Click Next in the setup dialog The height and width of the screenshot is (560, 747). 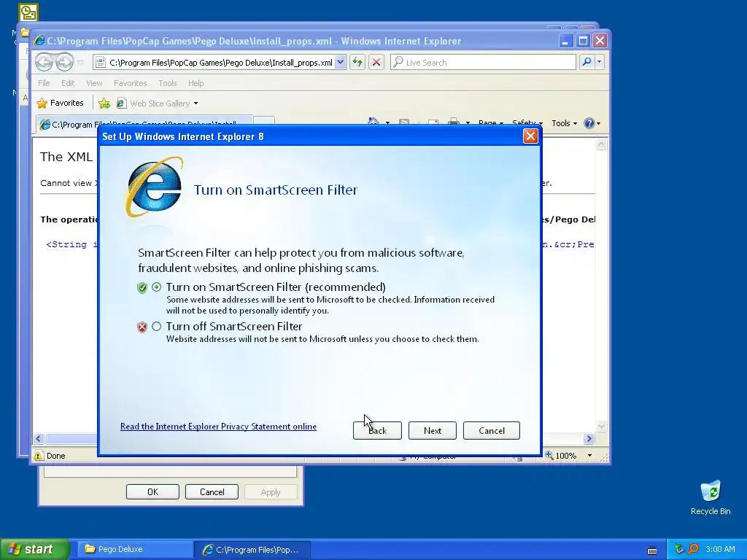(x=432, y=430)
